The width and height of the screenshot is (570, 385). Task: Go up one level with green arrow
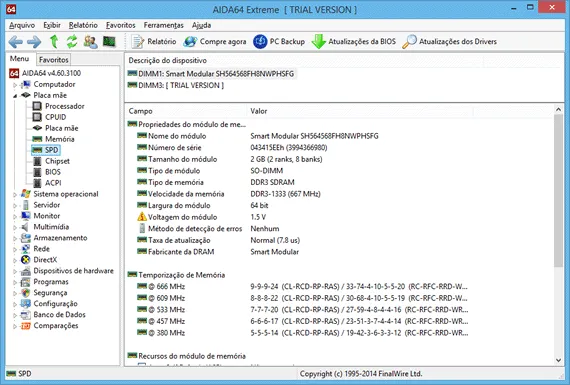click(x=54, y=41)
